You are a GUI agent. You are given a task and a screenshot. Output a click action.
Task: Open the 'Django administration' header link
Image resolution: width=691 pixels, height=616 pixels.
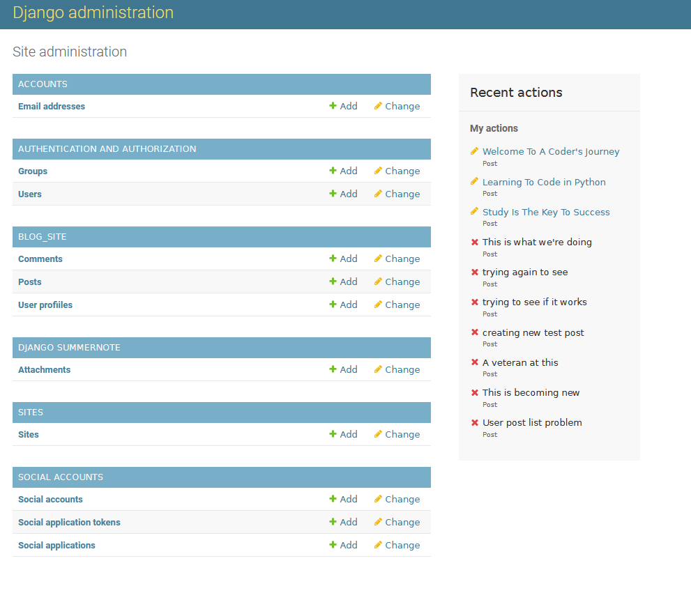pos(93,13)
